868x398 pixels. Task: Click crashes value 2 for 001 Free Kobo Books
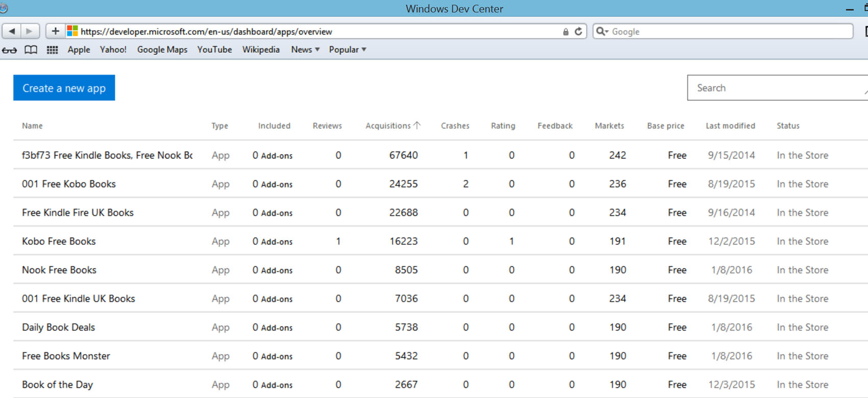coord(466,184)
